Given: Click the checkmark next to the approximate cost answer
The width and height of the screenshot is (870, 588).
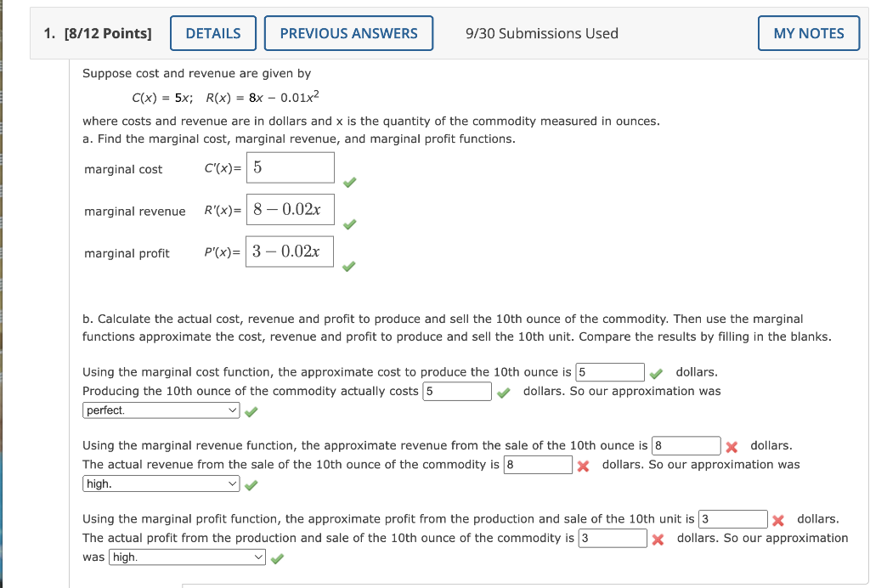Looking at the screenshot, I should coord(655,371).
